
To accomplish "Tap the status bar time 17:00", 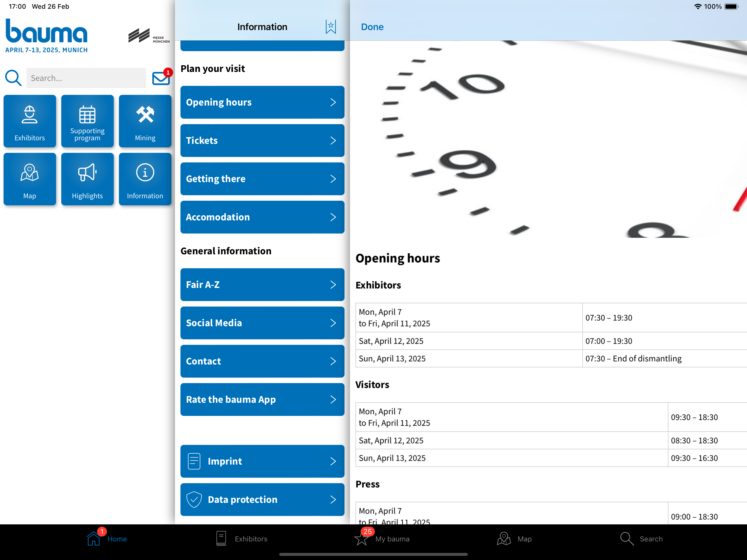I will click(x=17, y=6).
